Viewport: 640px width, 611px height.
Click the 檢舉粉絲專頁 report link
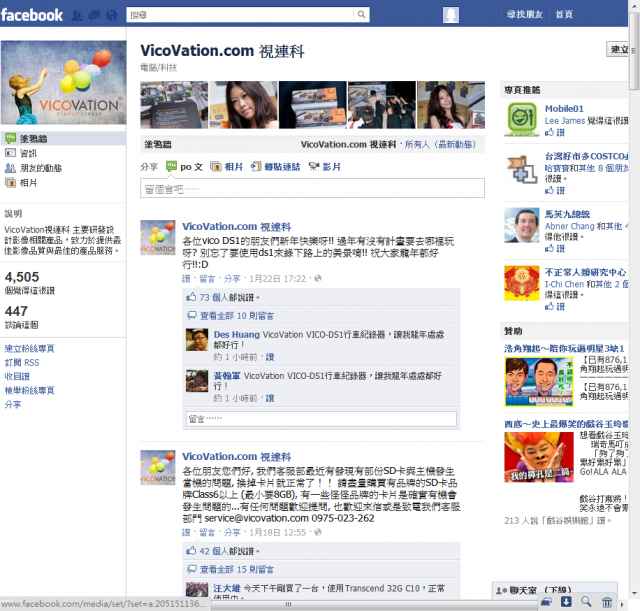(x=29, y=390)
